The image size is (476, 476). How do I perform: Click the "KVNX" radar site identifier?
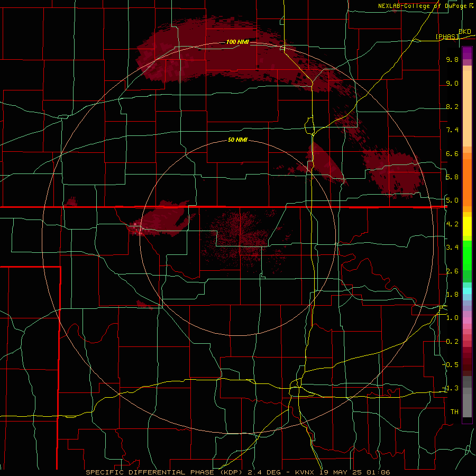305,472
